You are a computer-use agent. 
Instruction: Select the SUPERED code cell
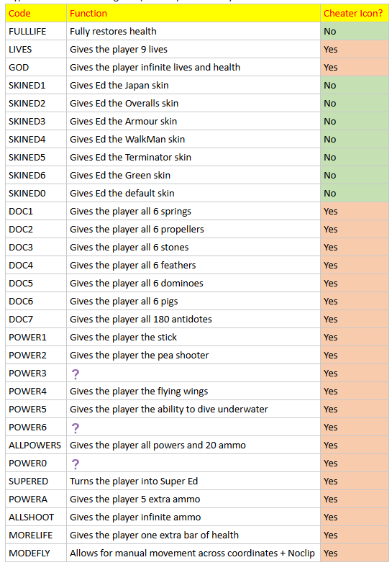(x=36, y=482)
